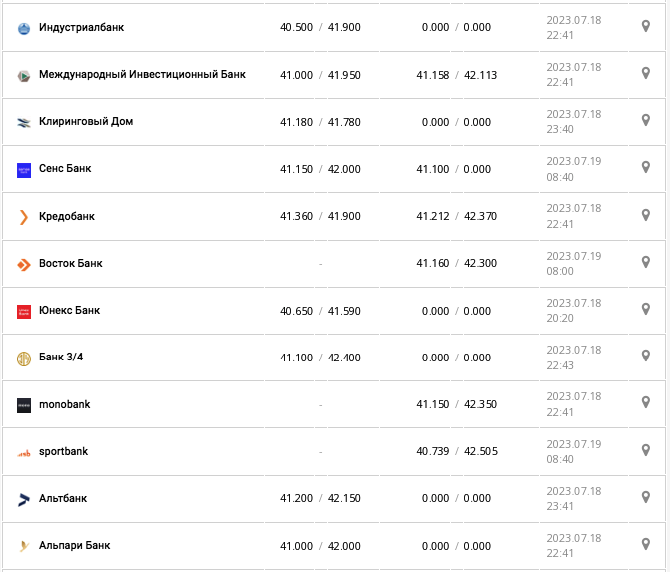Click the Клиринговый Дом logo icon

(24, 123)
